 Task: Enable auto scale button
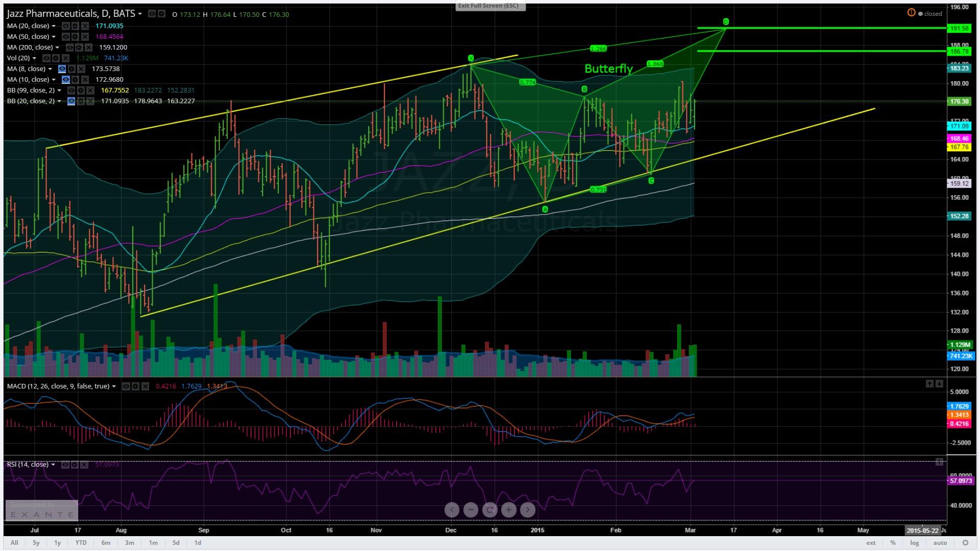[x=940, y=543]
